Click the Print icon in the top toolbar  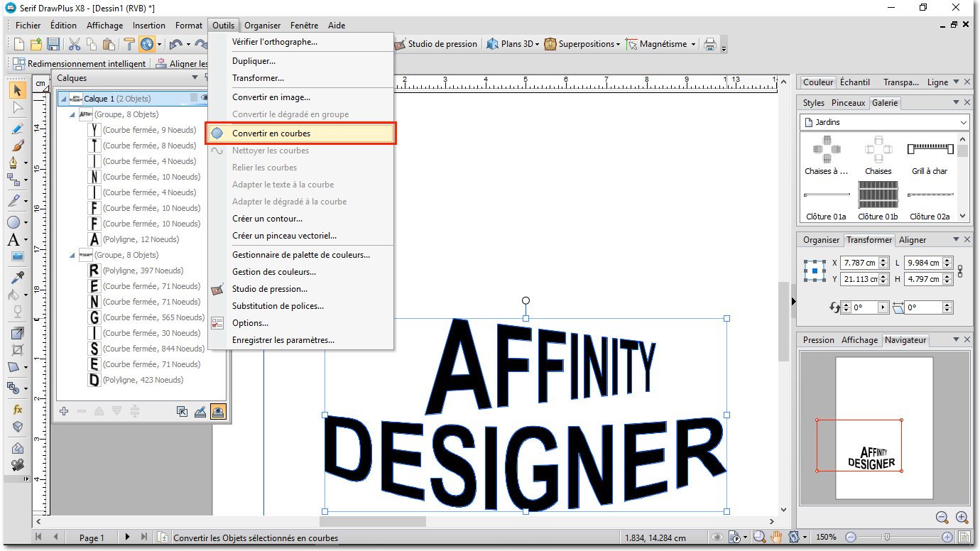click(709, 44)
